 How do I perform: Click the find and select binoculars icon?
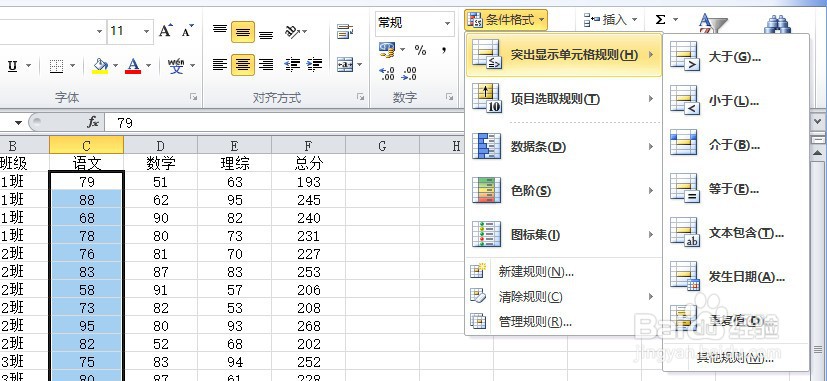[777, 23]
